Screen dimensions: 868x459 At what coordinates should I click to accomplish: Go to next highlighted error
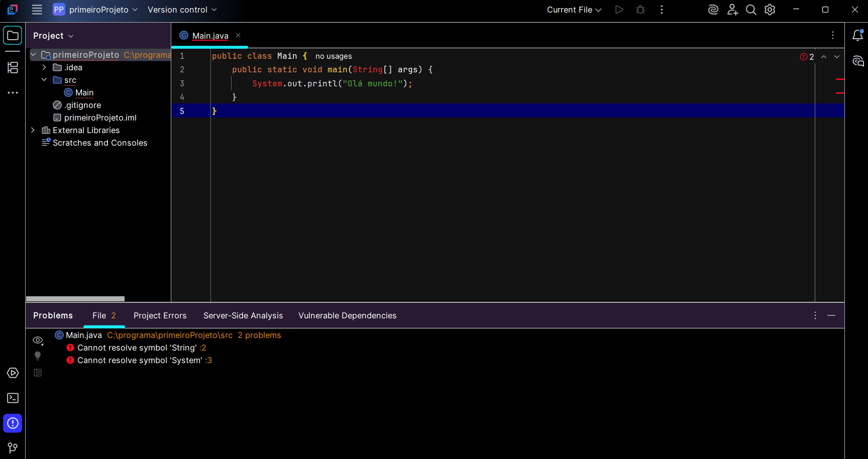pyautogui.click(x=837, y=57)
